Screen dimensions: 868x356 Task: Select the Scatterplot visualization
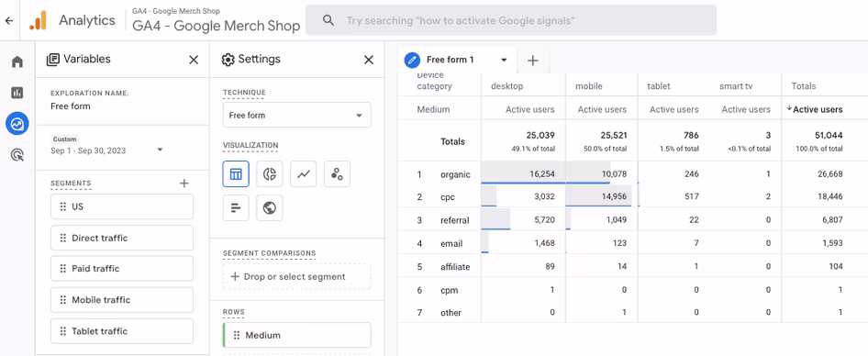(x=337, y=174)
